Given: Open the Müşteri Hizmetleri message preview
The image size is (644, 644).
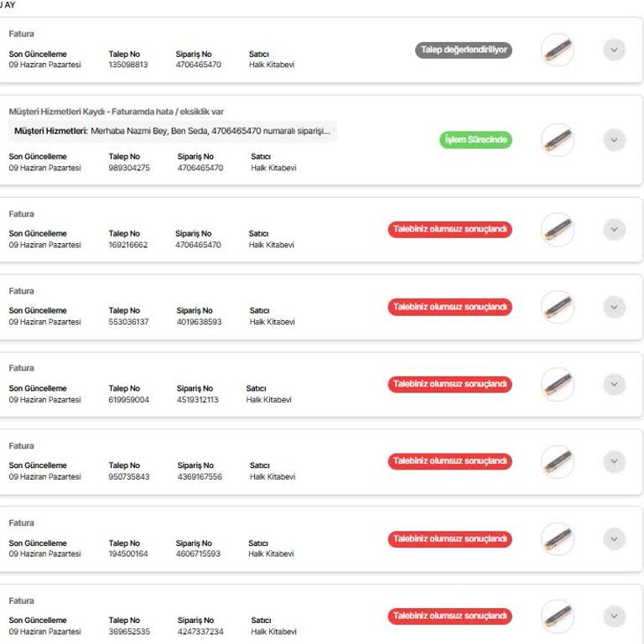Looking at the screenshot, I should click(x=173, y=131).
